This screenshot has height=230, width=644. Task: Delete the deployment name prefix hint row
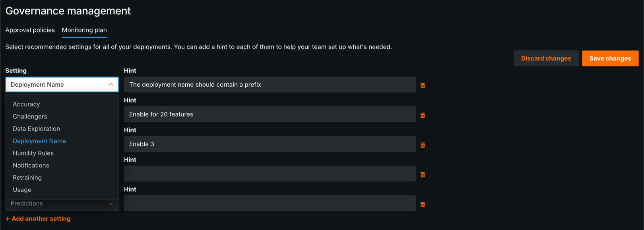[x=423, y=86]
